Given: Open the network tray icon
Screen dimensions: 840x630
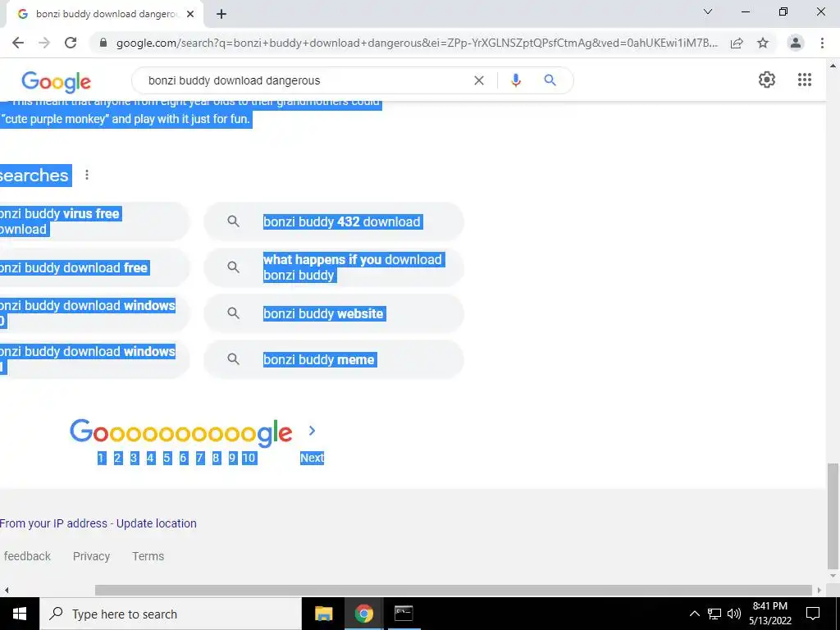Looking at the screenshot, I should 714,614.
